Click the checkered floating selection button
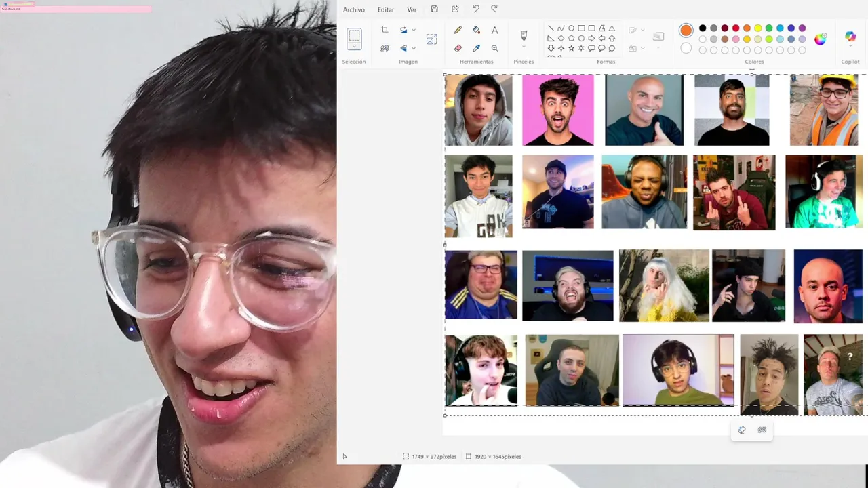The width and height of the screenshot is (868, 488). [x=762, y=430]
